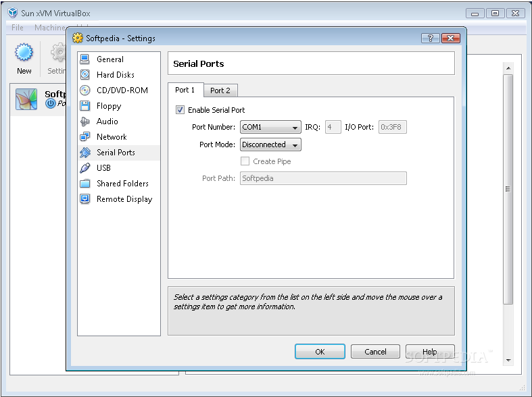Click the main window scrollbar down arrow
This screenshot has width=532, height=397.
(508, 361)
